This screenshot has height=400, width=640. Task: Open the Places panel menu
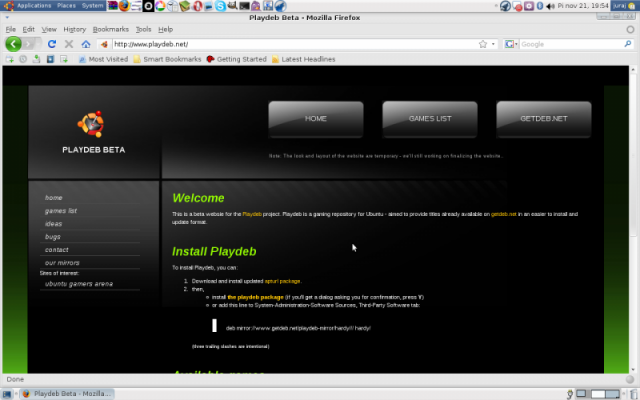[67, 6]
